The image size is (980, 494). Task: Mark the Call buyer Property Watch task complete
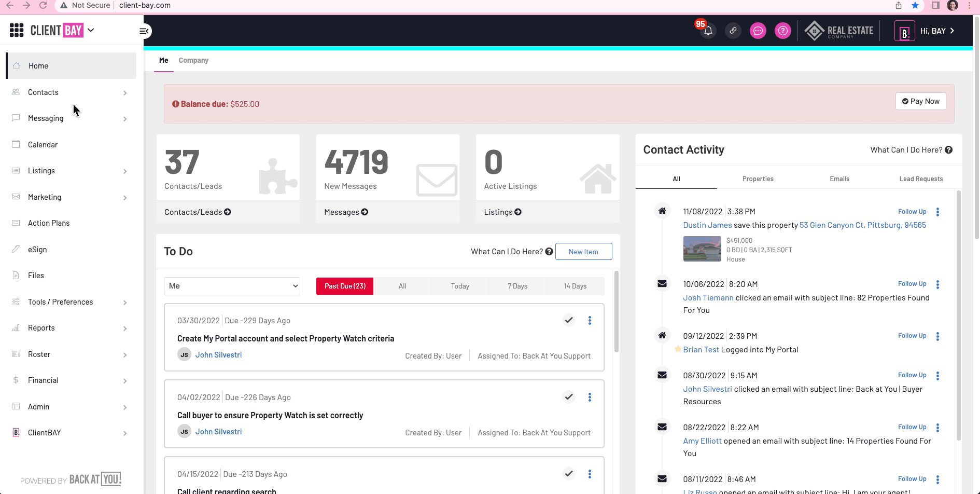569,397
